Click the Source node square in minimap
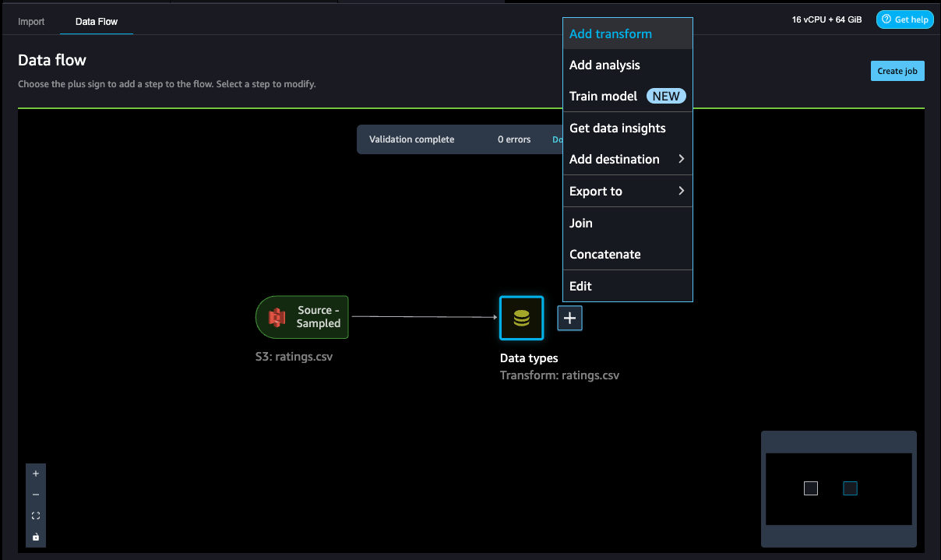This screenshot has height=560, width=941. (811, 488)
